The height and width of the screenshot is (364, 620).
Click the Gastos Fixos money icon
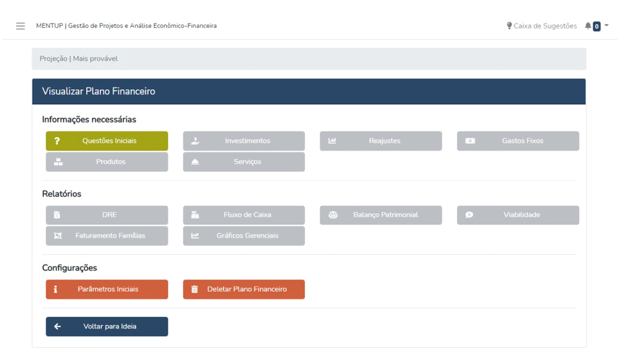(x=470, y=141)
